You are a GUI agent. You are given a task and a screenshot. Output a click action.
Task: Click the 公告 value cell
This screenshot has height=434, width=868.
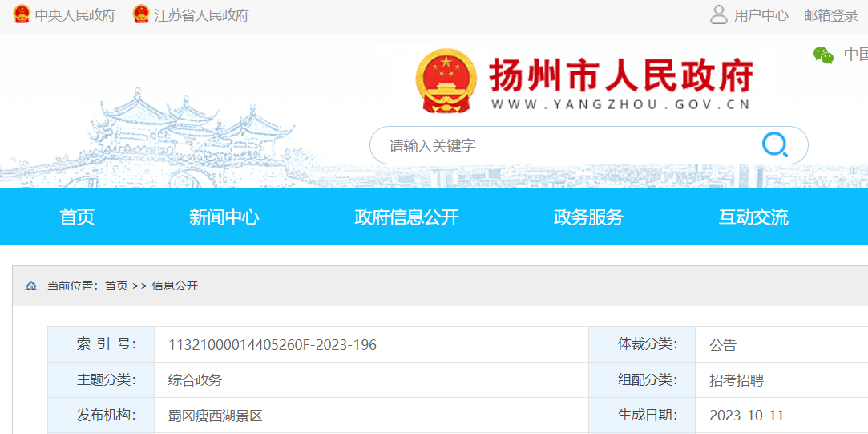click(781, 344)
